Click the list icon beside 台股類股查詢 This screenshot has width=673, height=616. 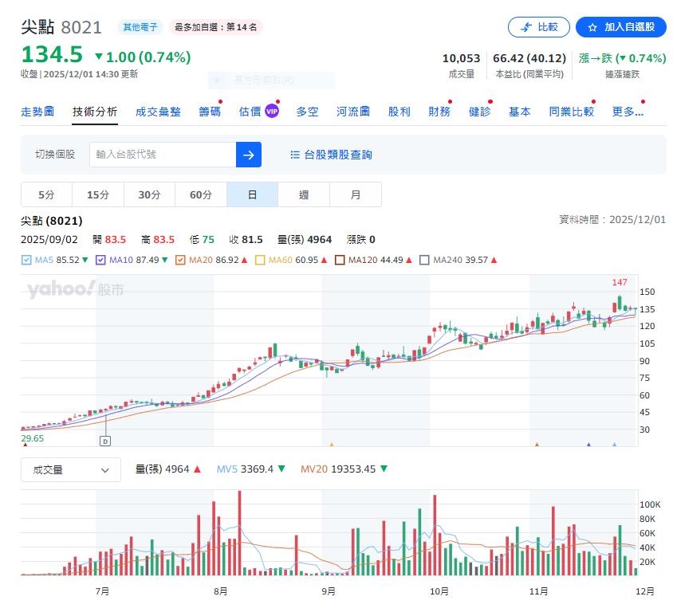click(x=295, y=155)
